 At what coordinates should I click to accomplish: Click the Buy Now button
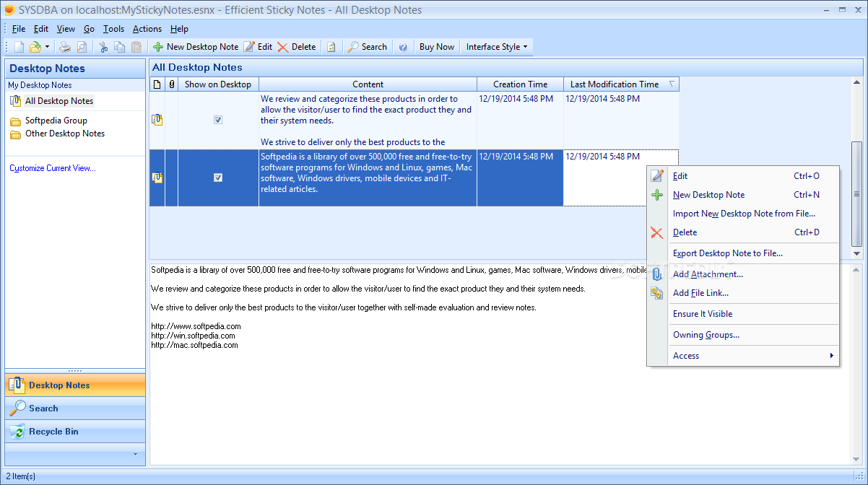coord(436,47)
